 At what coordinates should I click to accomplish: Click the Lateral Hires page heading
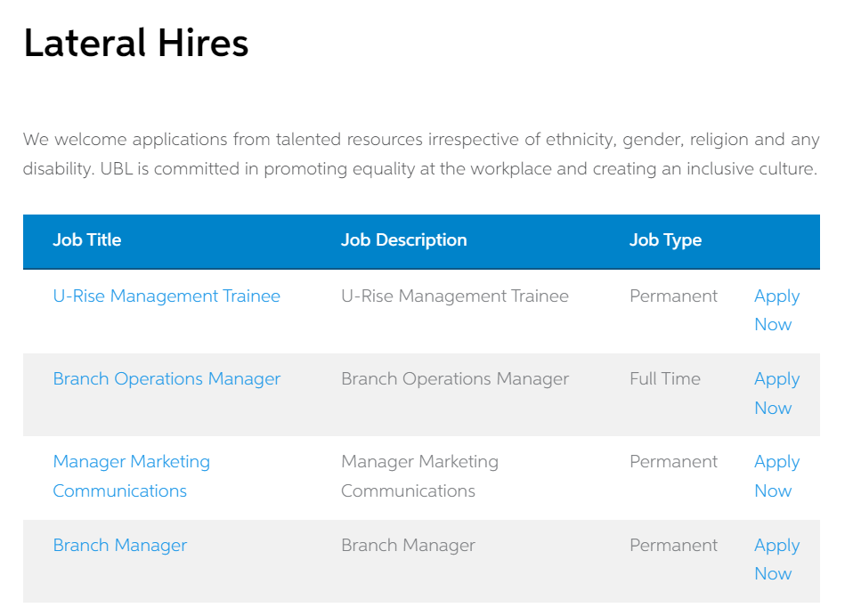pos(135,44)
